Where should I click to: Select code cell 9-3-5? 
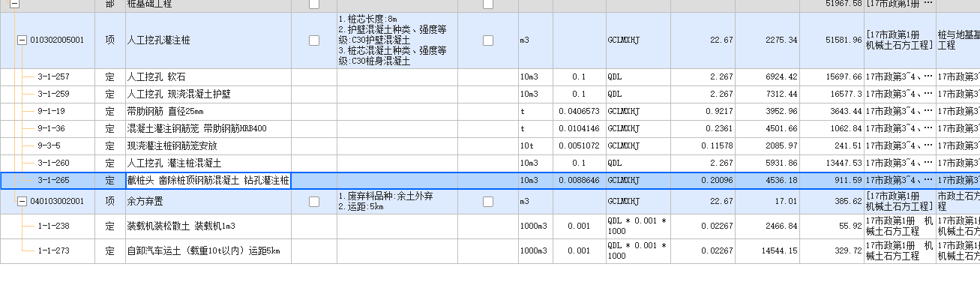click(x=49, y=146)
